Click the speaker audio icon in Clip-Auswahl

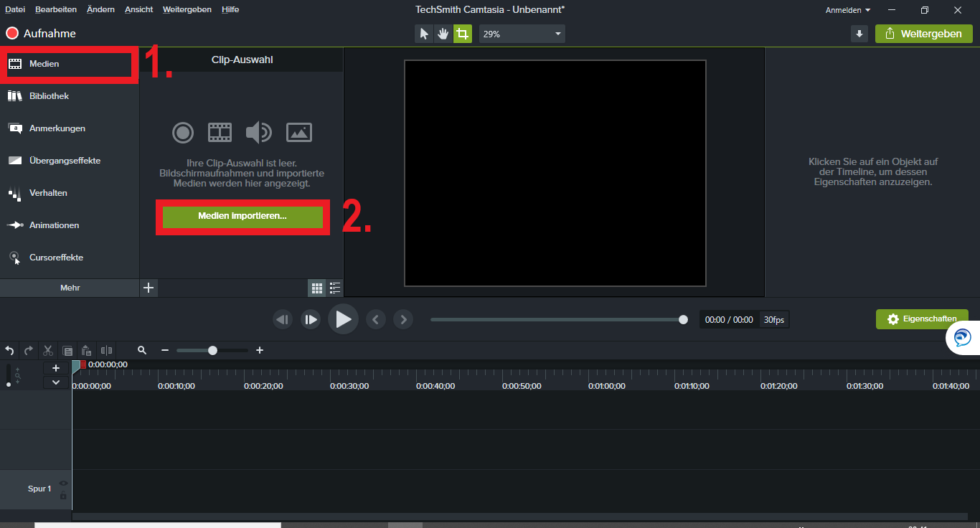(x=259, y=133)
